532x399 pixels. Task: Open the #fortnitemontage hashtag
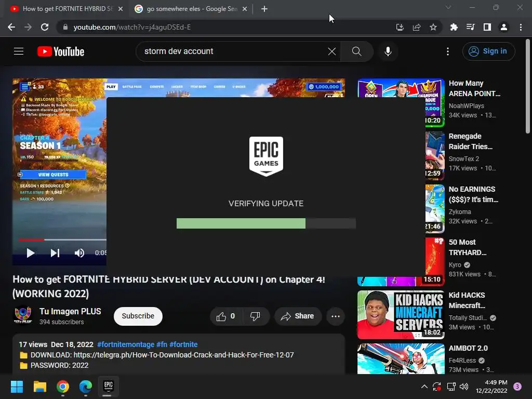tap(126, 344)
